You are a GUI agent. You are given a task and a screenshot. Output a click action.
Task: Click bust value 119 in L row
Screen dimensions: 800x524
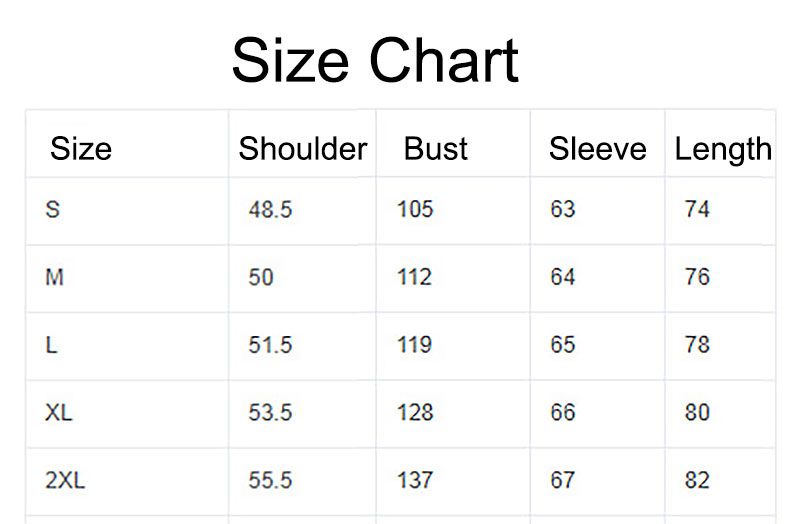[414, 345]
